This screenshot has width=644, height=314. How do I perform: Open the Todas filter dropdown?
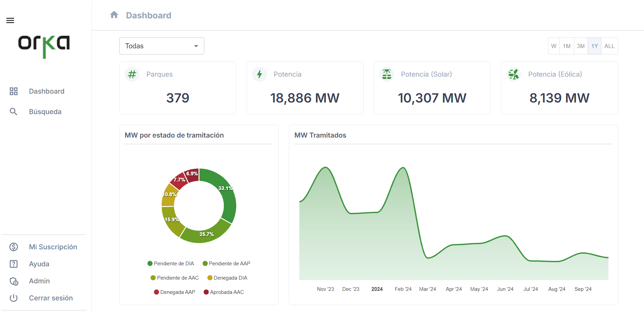162,46
